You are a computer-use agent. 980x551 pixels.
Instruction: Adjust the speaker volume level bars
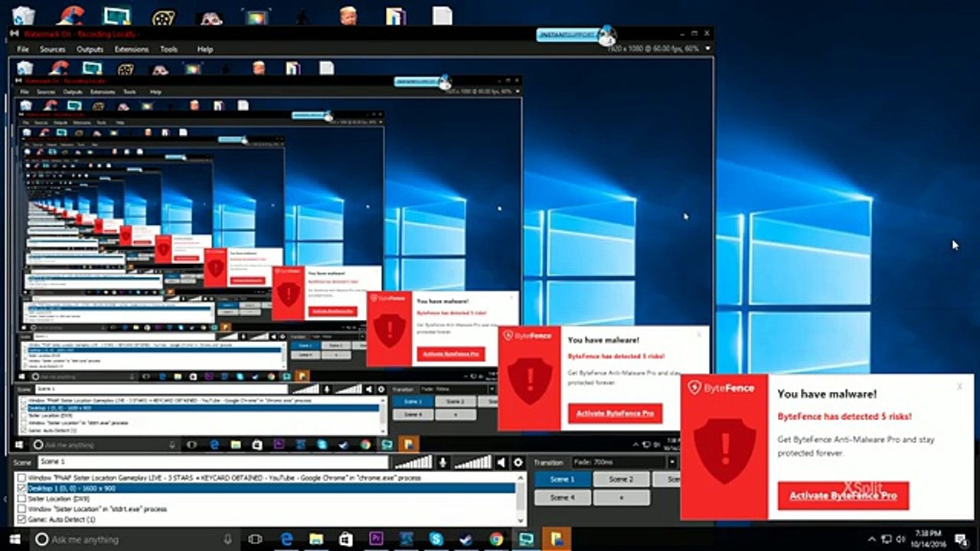coord(472,462)
